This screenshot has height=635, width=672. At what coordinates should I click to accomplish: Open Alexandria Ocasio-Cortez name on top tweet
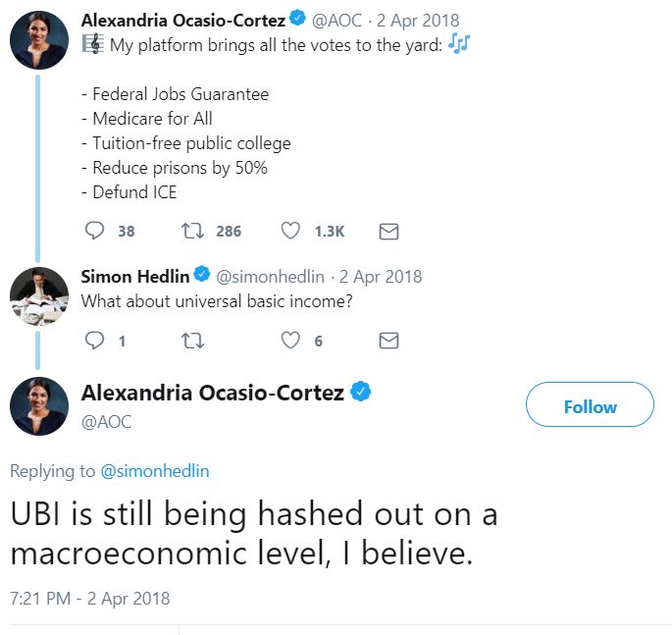coord(183,21)
